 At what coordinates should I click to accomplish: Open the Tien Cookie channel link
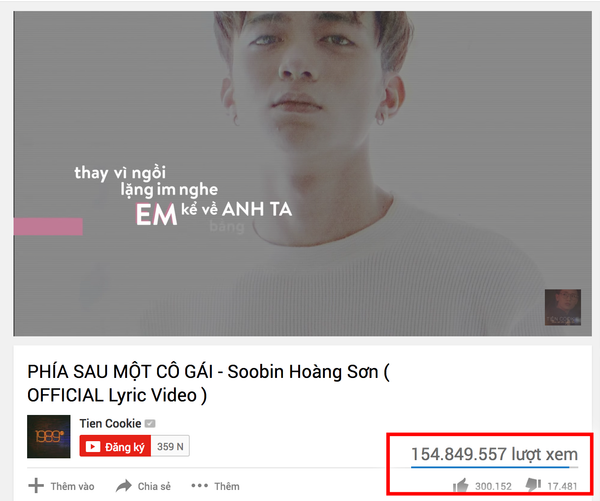point(110,423)
